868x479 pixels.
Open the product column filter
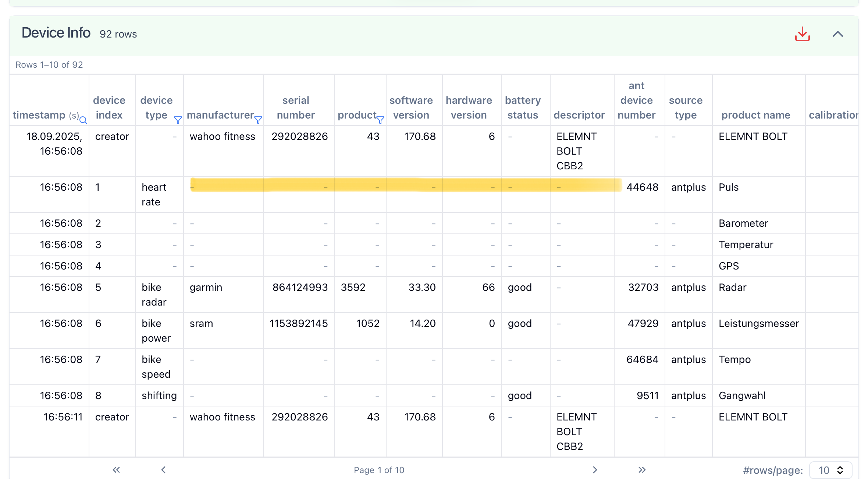point(380,120)
